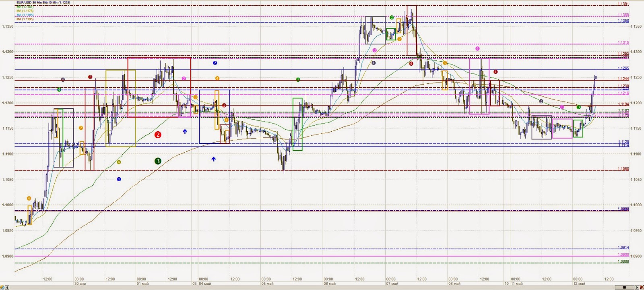Click the 1.1369 price level label
The height and width of the screenshot is (290, 644).
[623, 15]
